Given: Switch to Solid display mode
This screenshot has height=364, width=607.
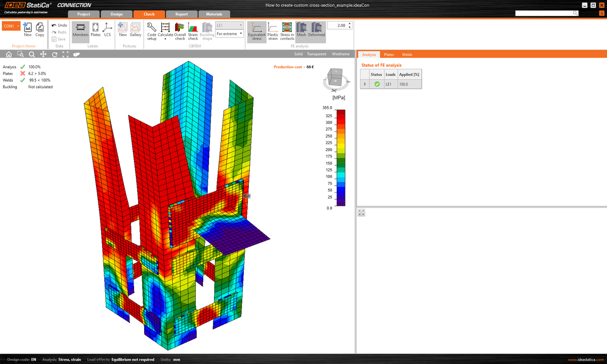Looking at the screenshot, I should point(298,54).
